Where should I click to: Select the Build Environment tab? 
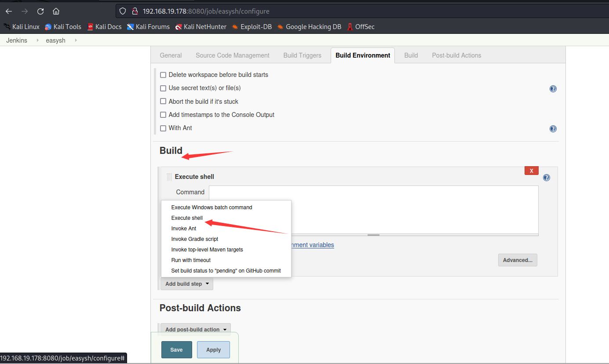[363, 55]
